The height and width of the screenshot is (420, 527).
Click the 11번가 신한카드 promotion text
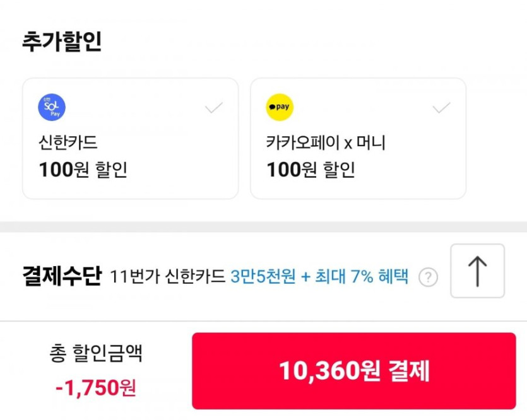coord(167,276)
